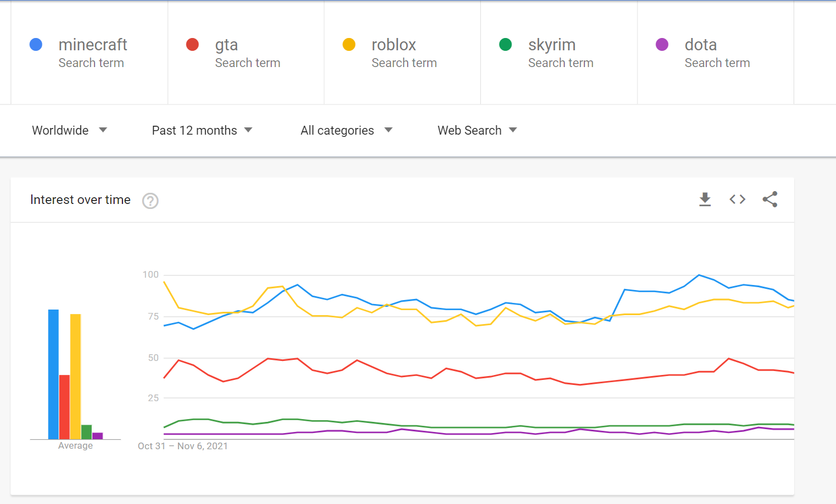The height and width of the screenshot is (504, 836).
Task: Click the skyrim Search term link
Action: [x=560, y=63]
